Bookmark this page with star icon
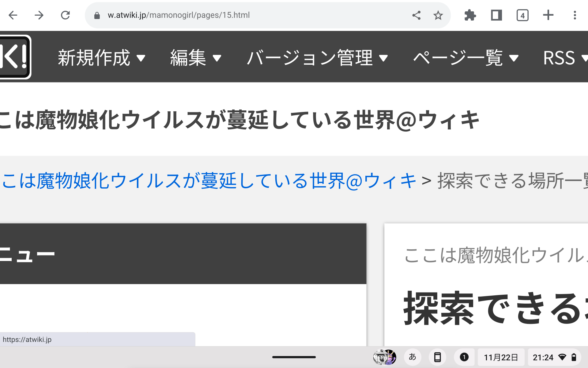 coord(438,15)
